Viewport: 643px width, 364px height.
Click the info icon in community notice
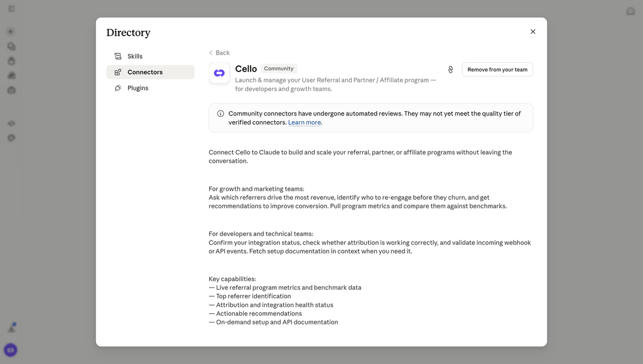click(x=220, y=114)
